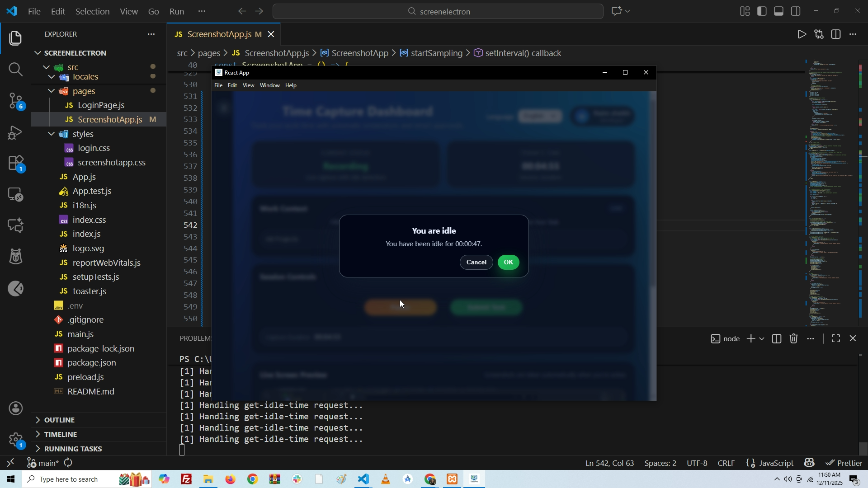Image resolution: width=868 pixels, height=488 pixels.
Task: Split the editor to the right
Action: tap(836, 35)
